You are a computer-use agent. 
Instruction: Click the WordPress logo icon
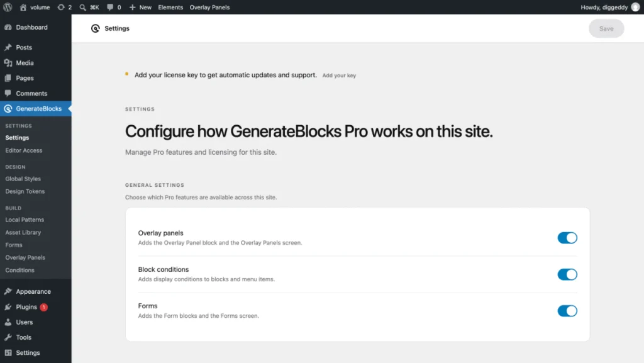[8, 7]
